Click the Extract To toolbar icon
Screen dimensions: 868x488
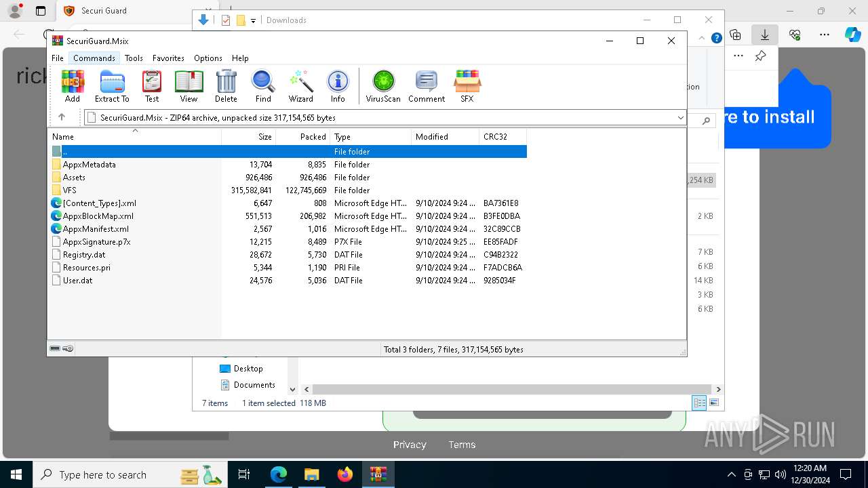[x=112, y=86]
